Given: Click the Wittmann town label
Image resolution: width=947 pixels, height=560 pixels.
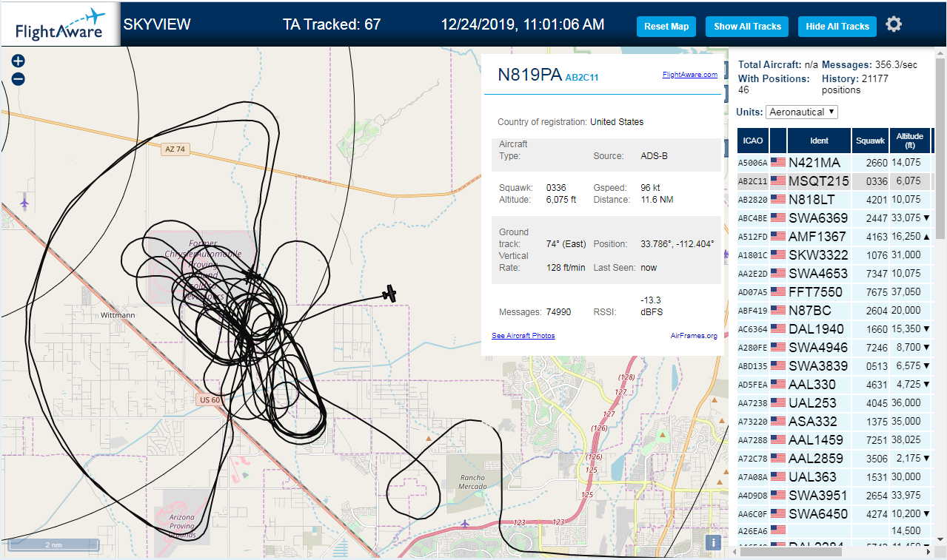Looking at the screenshot, I should point(118,315).
